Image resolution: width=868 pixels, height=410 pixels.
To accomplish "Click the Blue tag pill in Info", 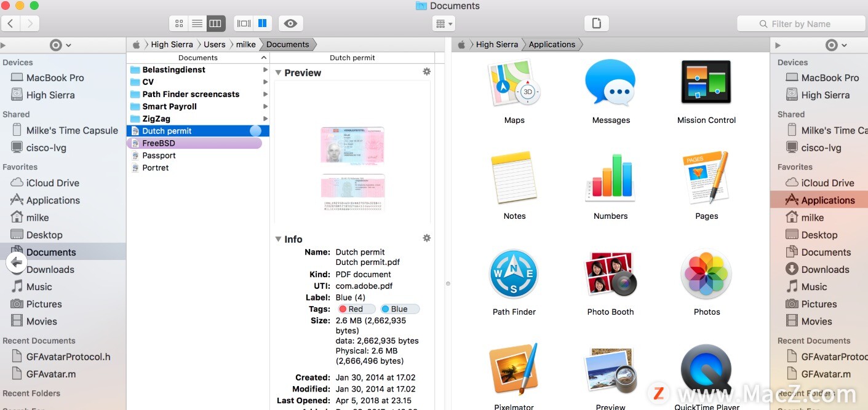I will (399, 309).
